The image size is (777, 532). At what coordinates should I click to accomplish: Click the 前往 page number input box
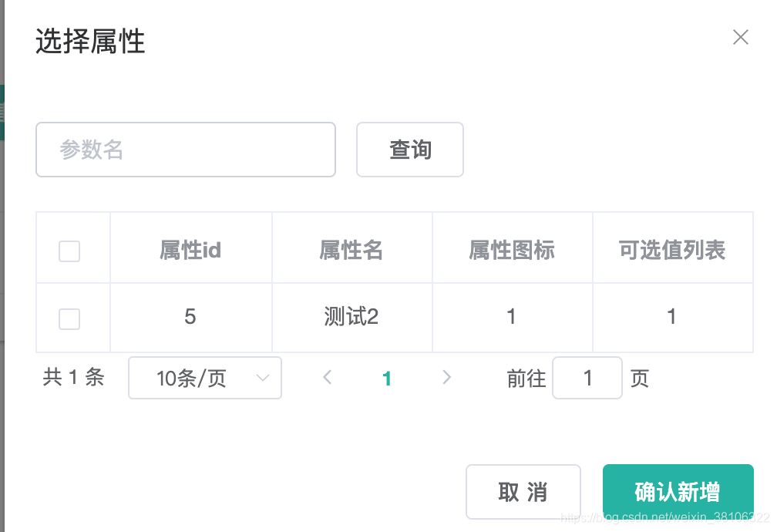[x=587, y=378]
